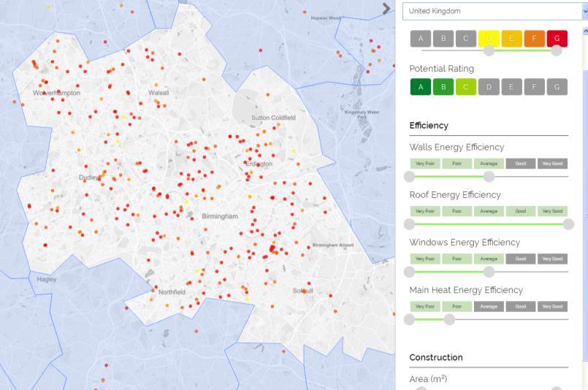Toggle Potential Rating G box
Image resolution: width=588 pixels, height=390 pixels.
[x=557, y=87]
